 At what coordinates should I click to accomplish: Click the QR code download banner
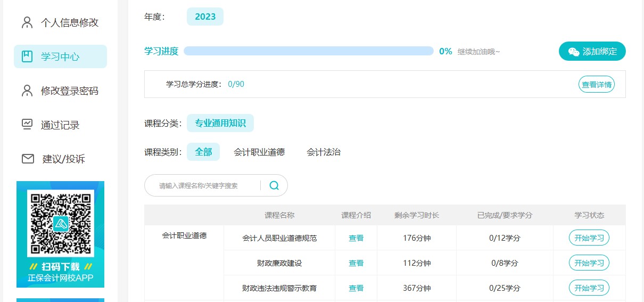pyautogui.click(x=60, y=234)
